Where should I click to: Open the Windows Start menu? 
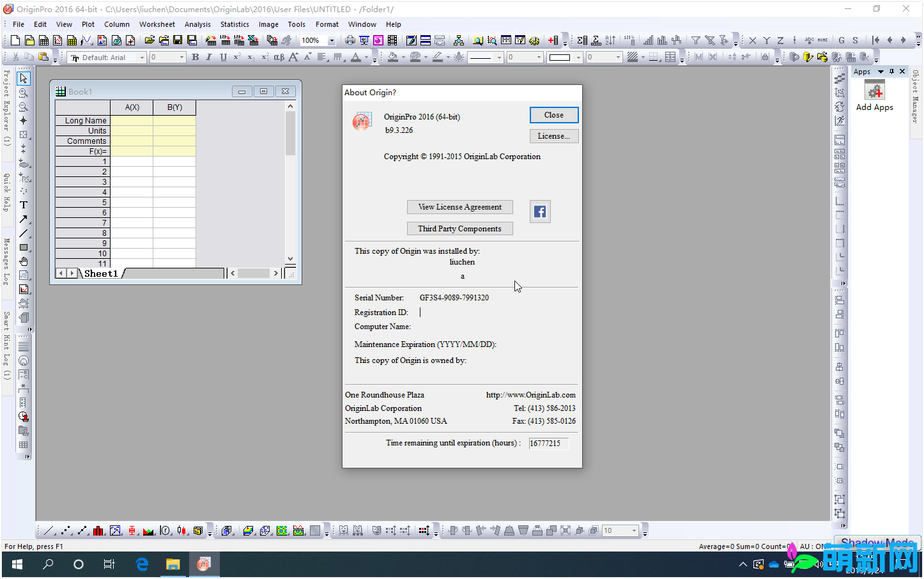17,564
